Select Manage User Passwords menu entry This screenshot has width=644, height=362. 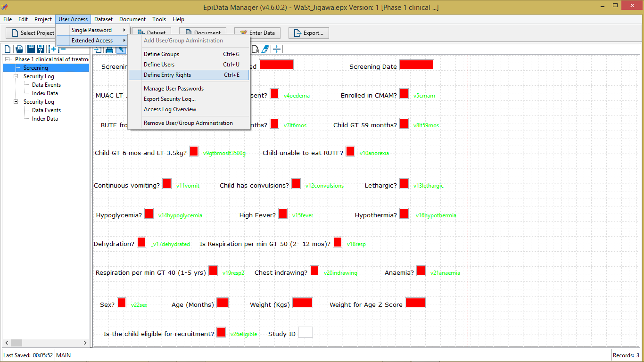(173, 89)
